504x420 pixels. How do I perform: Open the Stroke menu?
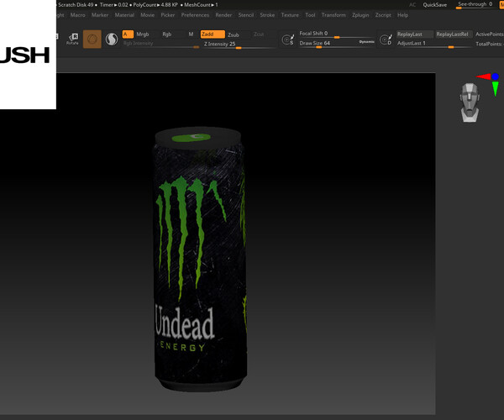(267, 15)
